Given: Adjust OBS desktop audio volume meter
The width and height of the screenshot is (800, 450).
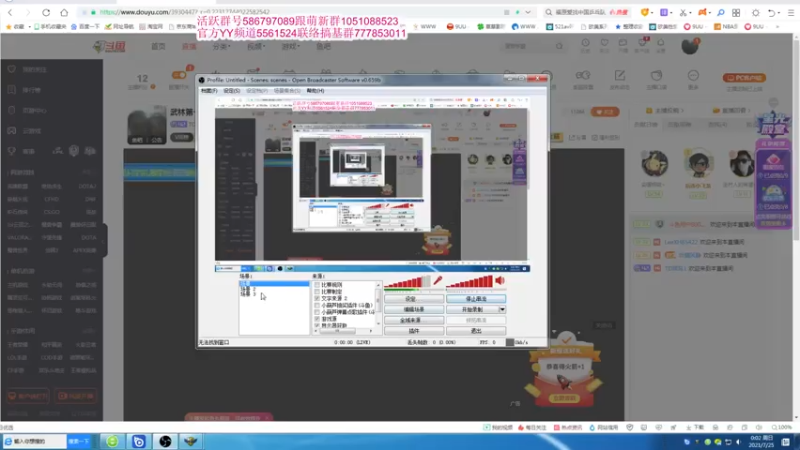Looking at the screenshot, I should click(469, 282).
